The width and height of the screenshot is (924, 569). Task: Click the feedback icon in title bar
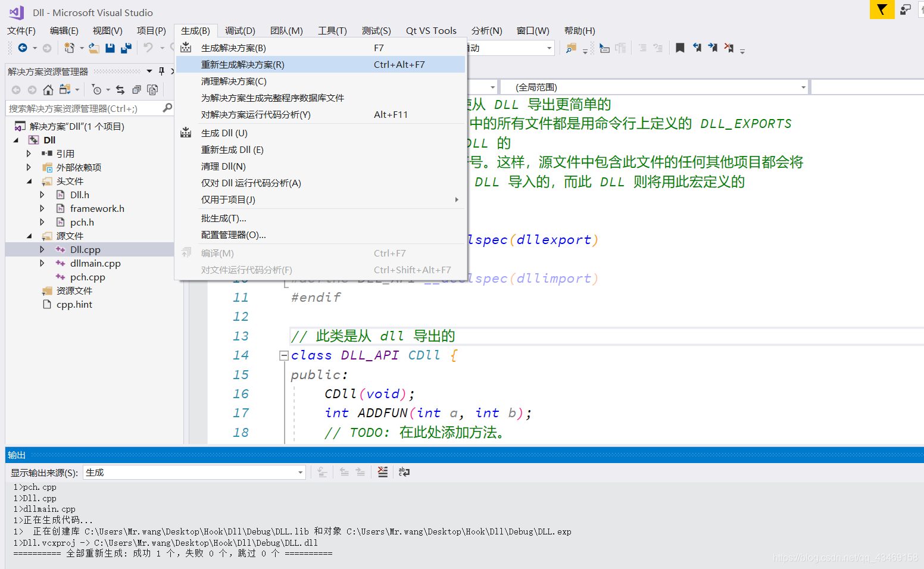tap(906, 10)
